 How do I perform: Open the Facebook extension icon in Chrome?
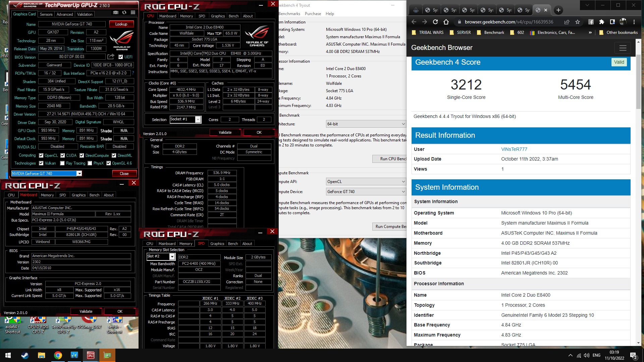click(591, 22)
